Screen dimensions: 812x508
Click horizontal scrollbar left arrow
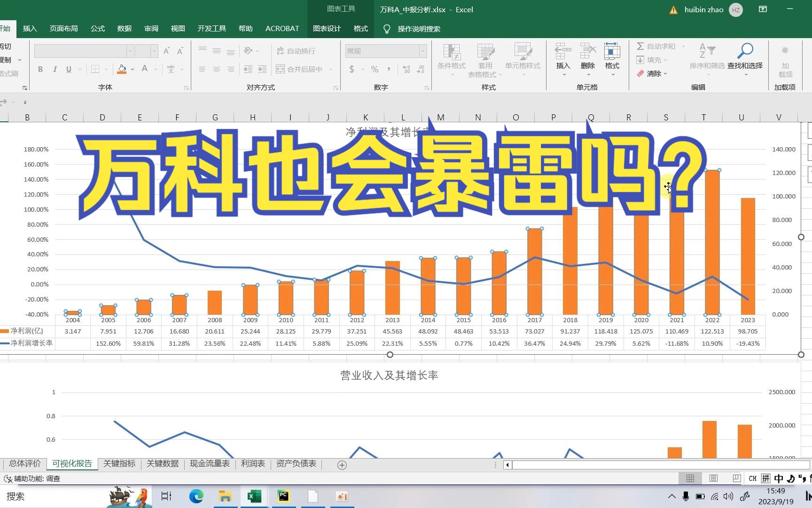tap(507, 465)
